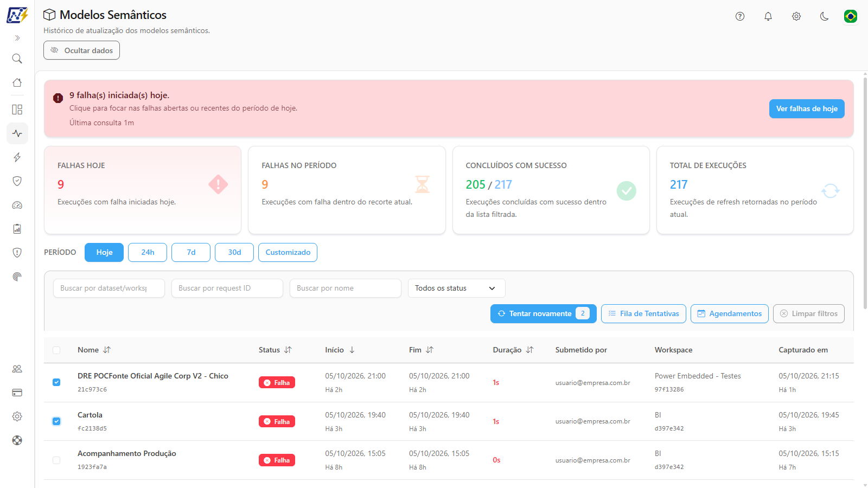Click the Ocultar dados button

pos(82,50)
